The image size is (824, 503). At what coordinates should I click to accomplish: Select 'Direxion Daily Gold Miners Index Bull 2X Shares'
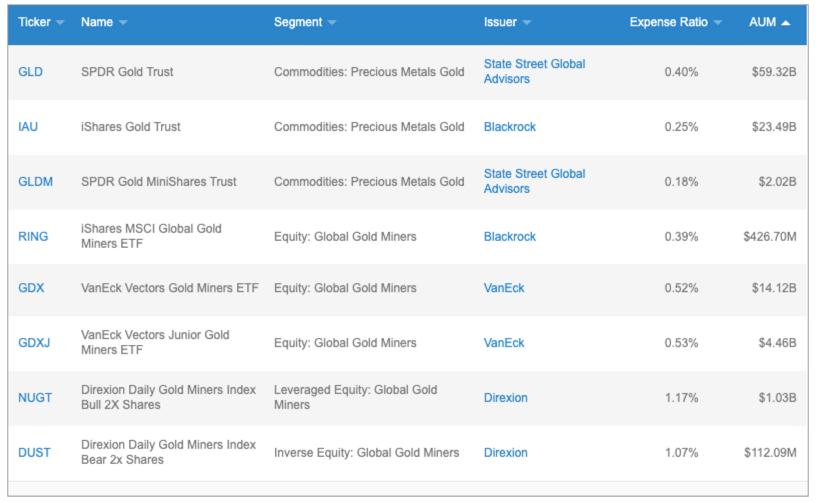(168, 397)
